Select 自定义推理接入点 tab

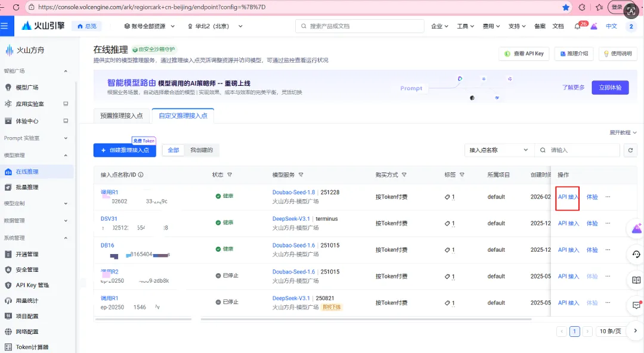(183, 116)
